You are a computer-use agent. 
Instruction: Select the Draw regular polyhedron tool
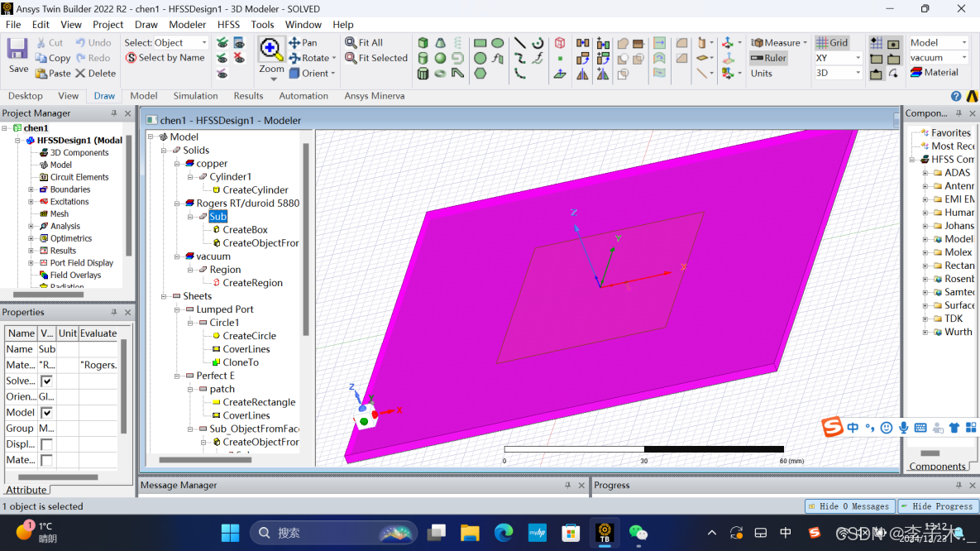coord(423,73)
